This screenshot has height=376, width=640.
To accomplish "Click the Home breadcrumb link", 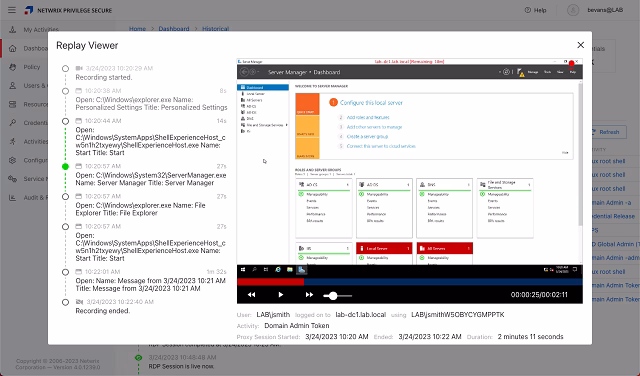I will [x=137, y=29].
